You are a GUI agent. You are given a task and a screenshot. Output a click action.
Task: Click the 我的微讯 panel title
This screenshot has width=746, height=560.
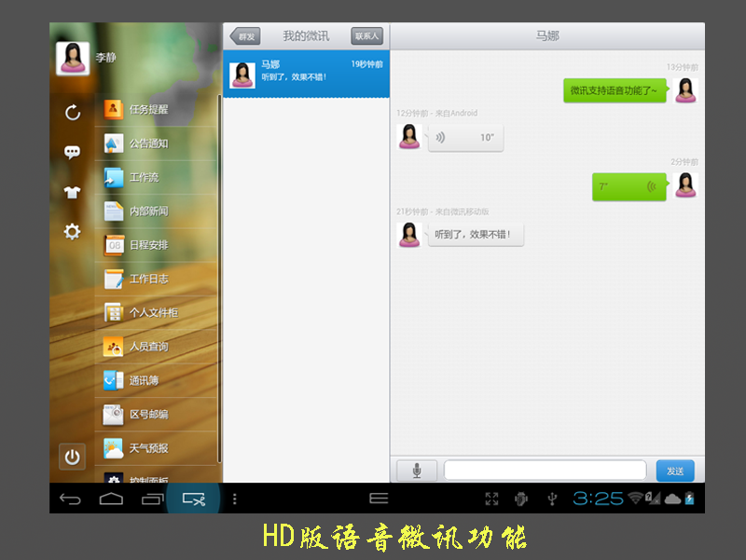coord(306,36)
